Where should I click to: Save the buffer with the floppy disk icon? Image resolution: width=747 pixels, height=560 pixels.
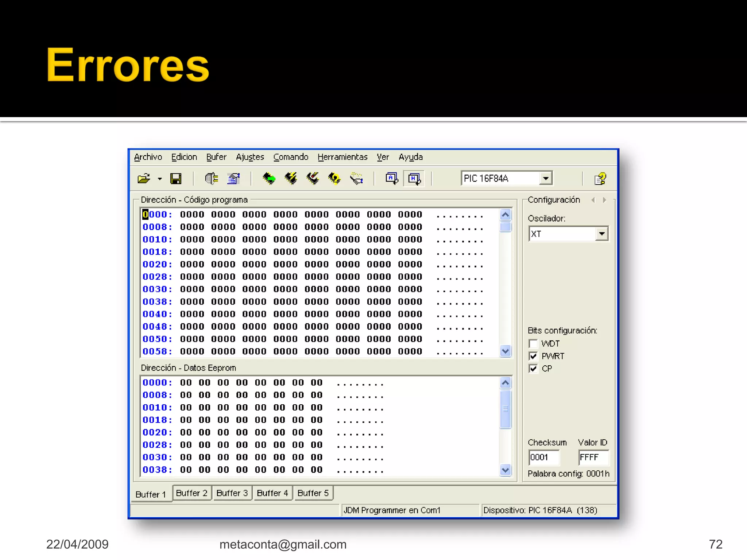tap(176, 179)
